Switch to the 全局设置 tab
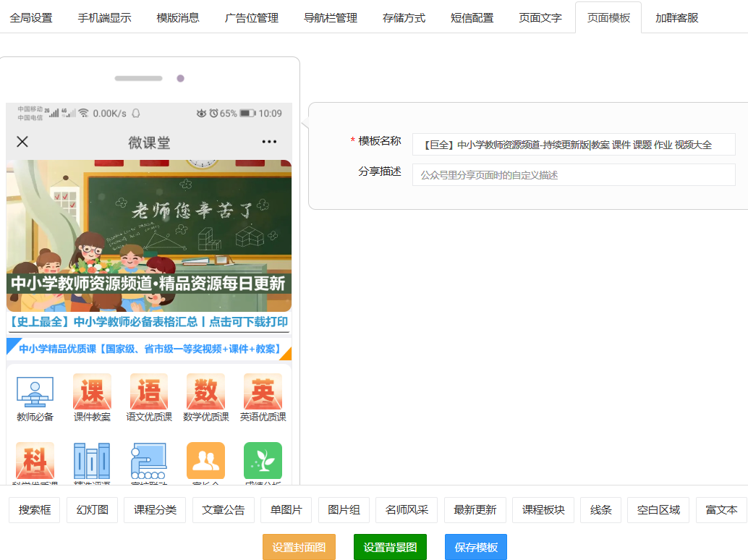This screenshot has height=560, width=748. pyautogui.click(x=31, y=17)
